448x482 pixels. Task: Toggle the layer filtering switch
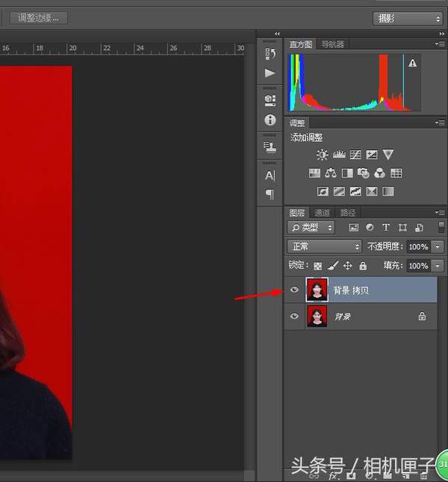pos(441,228)
